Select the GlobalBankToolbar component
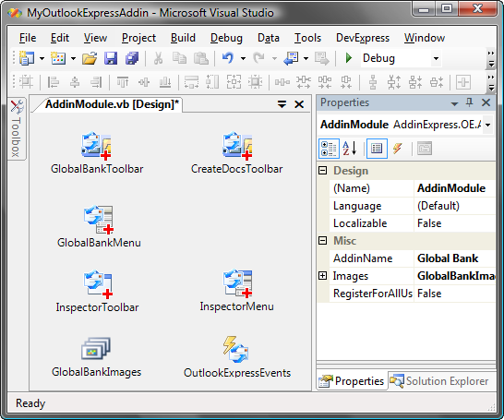 97,152
